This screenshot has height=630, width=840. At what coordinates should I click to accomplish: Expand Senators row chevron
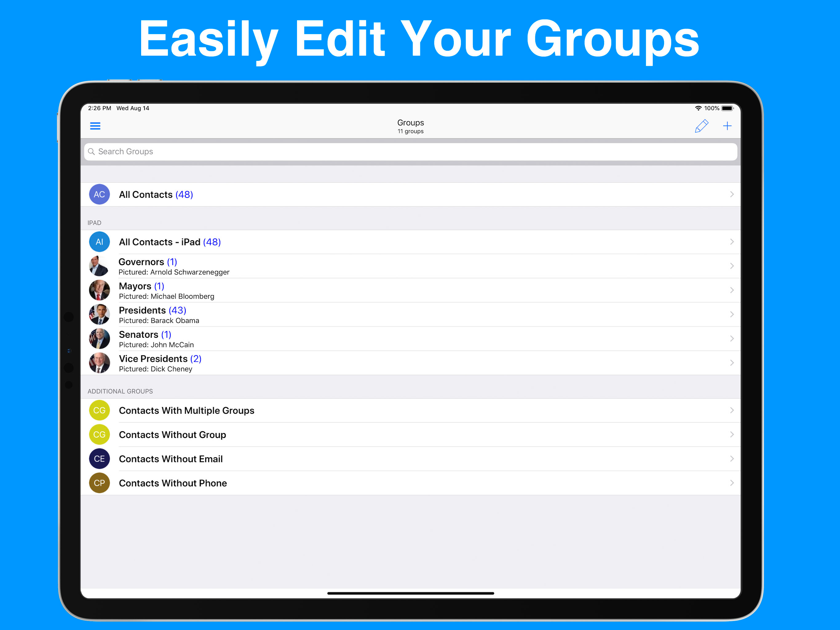732,339
